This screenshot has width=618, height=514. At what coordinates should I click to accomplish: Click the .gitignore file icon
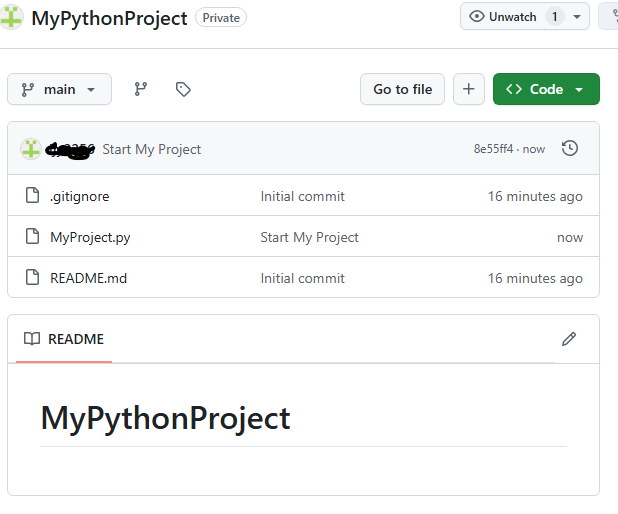[32, 196]
